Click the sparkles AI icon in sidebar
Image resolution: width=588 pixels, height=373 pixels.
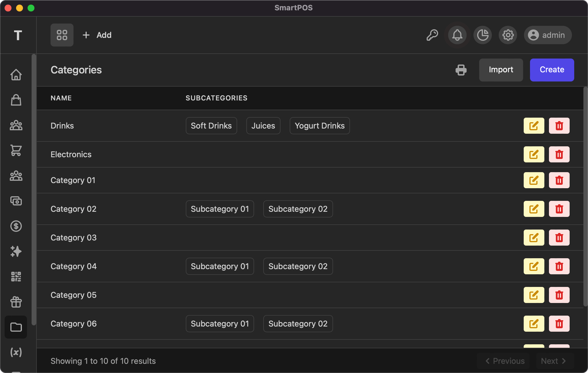pyautogui.click(x=16, y=252)
